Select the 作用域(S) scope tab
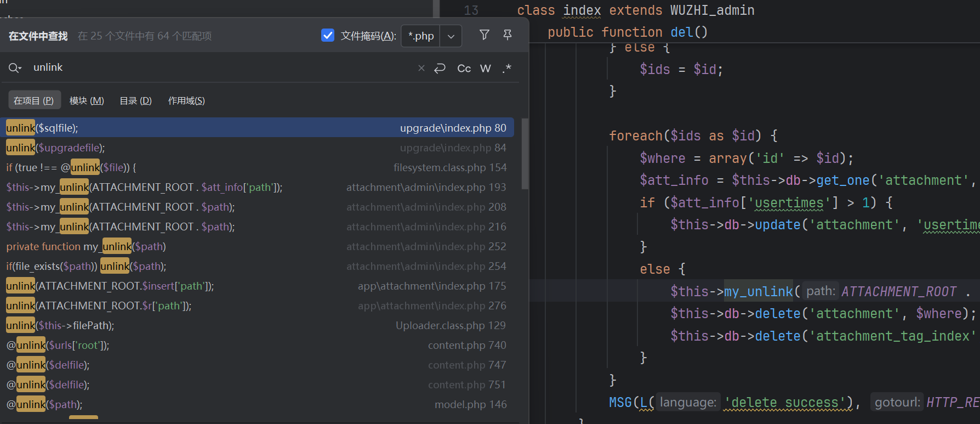 (186, 100)
